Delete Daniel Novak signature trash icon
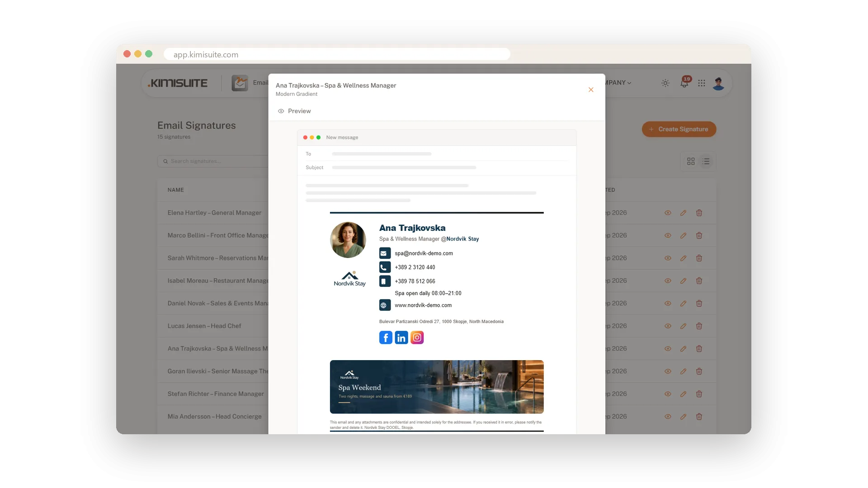 (x=699, y=303)
